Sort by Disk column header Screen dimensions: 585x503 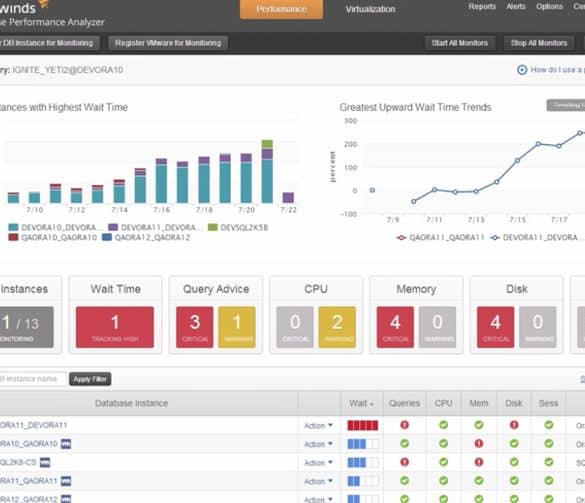pos(514,403)
